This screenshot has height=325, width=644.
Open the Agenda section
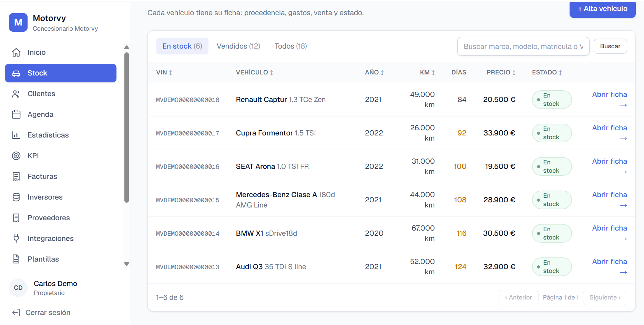point(61,114)
